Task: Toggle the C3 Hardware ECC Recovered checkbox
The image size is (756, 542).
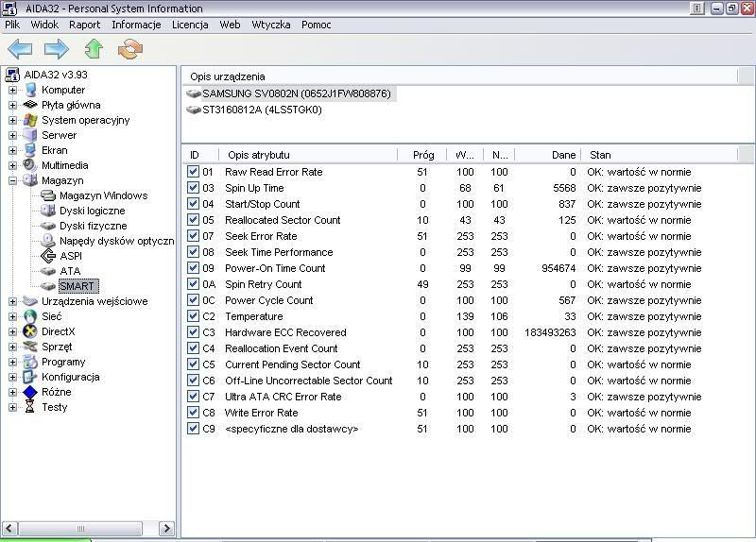Action: pos(194,332)
